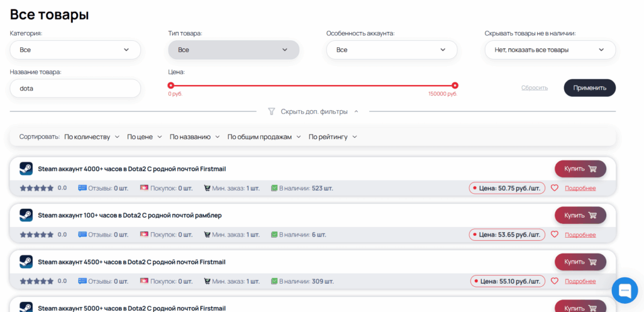Click star rating of 4500+ hours account
644x312 pixels.
point(36,281)
